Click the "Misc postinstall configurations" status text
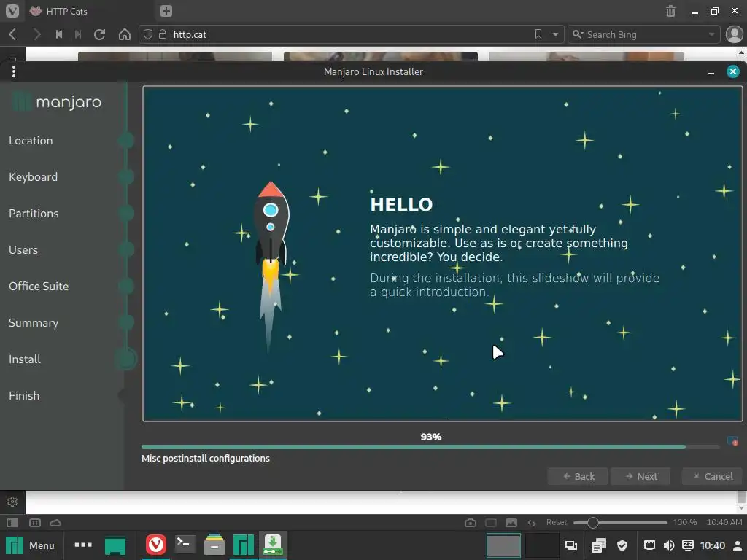This screenshot has height=560, width=747. click(205, 458)
